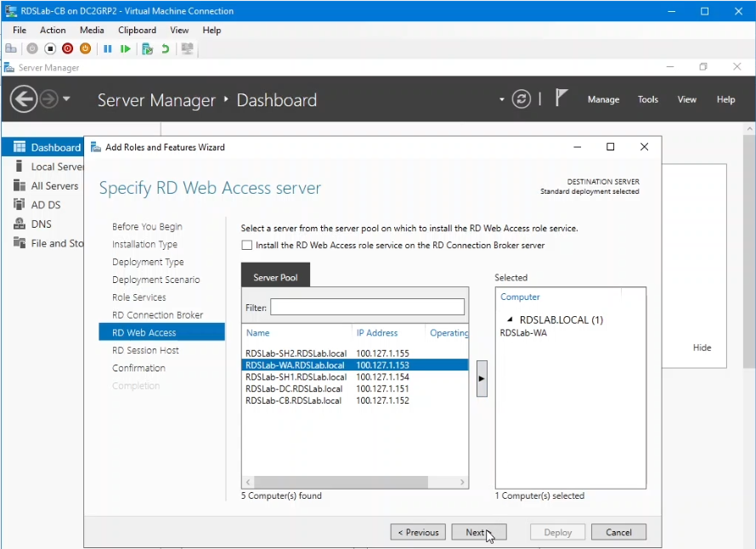Open the Manage menu in Server Manager
This screenshot has width=756, height=549.
(x=603, y=100)
